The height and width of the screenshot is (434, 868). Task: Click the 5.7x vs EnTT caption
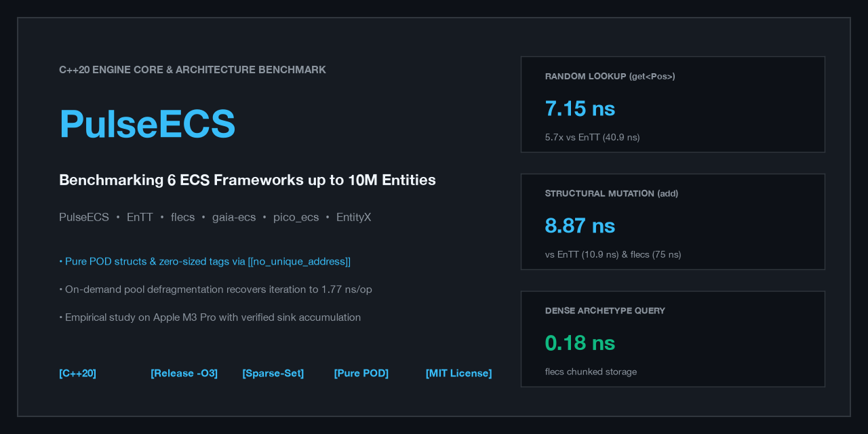pyautogui.click(x=593, y=138)
